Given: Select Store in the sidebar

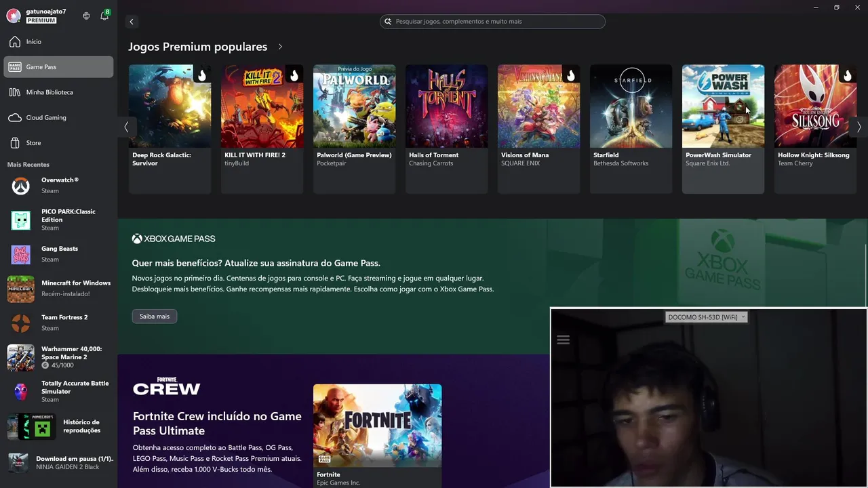Looking at the screenshot, I should pos(59,143).
